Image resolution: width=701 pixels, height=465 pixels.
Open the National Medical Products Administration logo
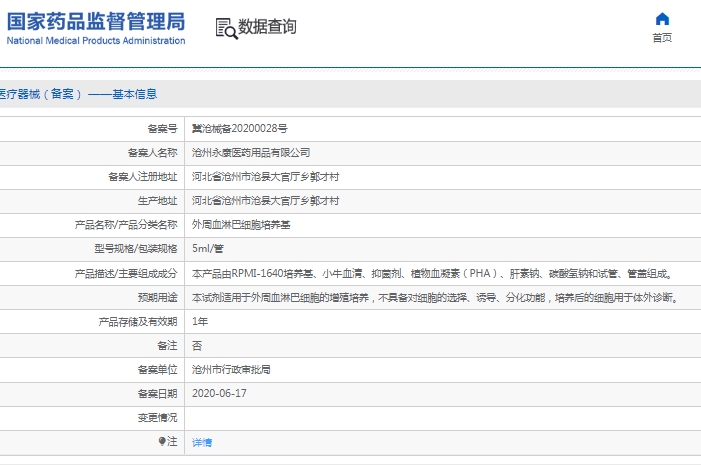pos(96,29)
